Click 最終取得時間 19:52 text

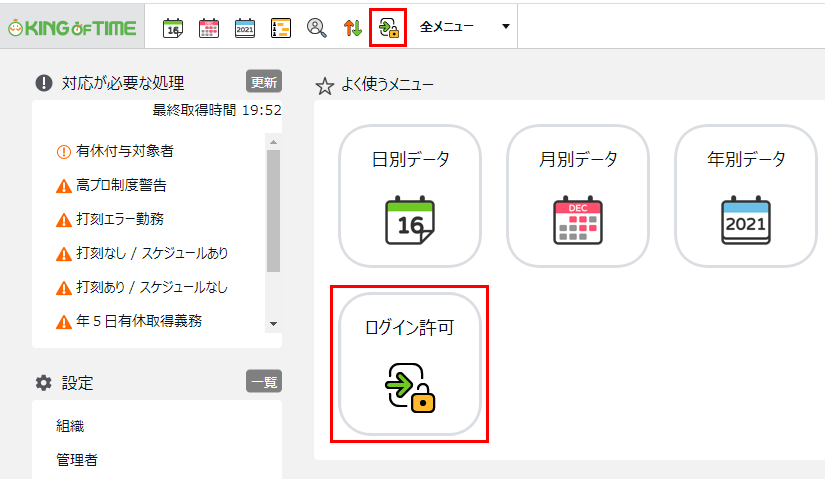(x=217, y=110)
